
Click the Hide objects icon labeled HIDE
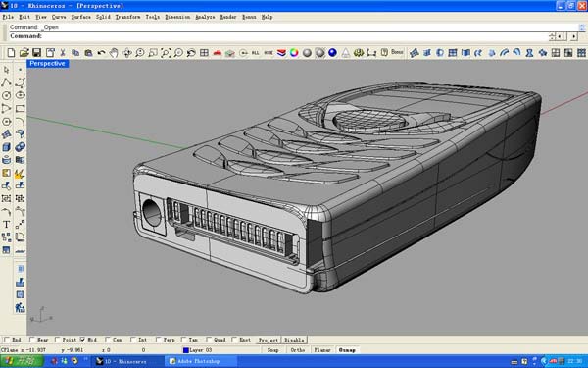pos(269,53)
